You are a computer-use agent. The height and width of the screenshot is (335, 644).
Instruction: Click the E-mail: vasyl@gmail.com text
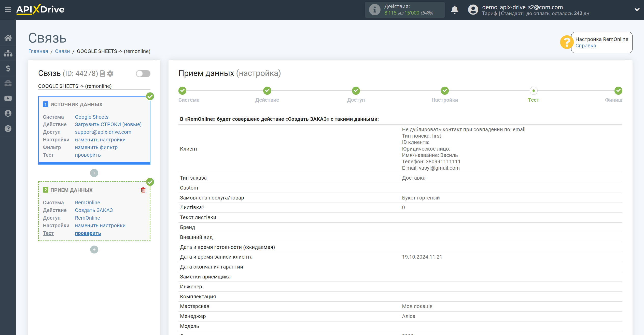pos(431,168)
